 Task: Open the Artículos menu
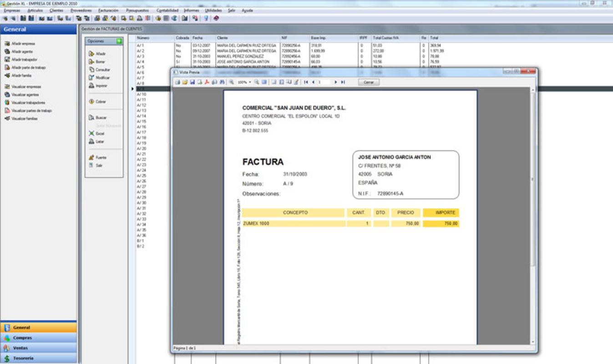[x=35, y=10]
